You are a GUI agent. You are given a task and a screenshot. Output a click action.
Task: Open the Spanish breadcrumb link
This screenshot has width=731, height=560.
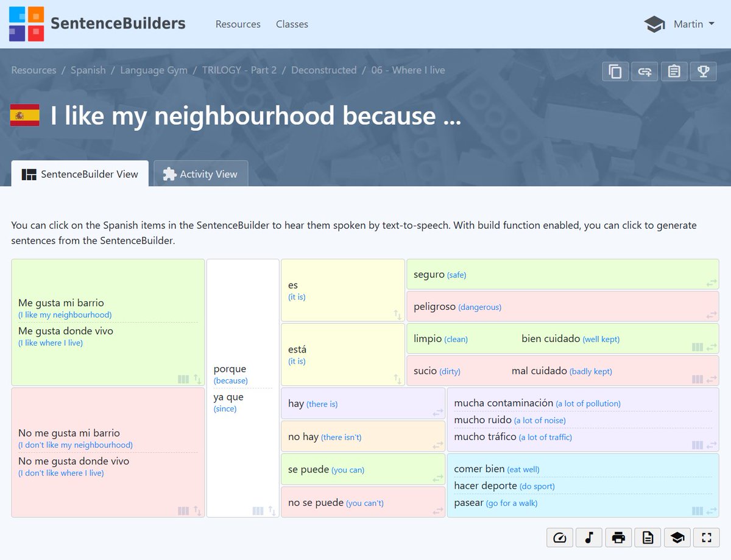click(88, 71)
